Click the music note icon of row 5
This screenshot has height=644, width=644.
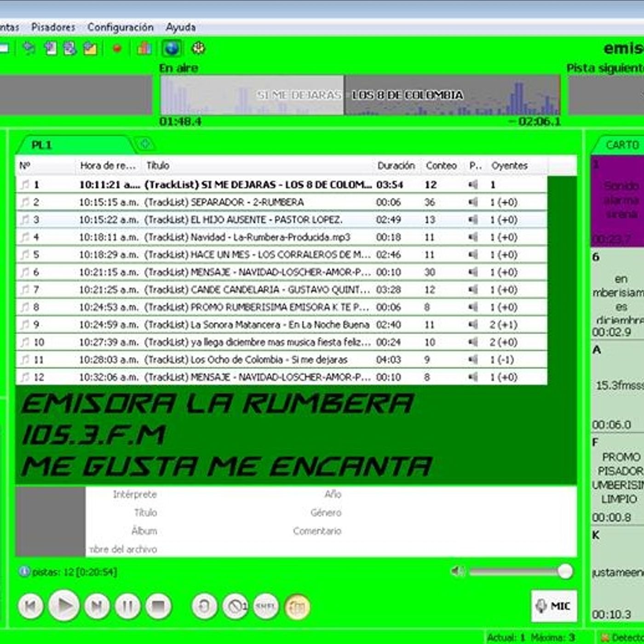pyautogui.click(x=25, y=254)
